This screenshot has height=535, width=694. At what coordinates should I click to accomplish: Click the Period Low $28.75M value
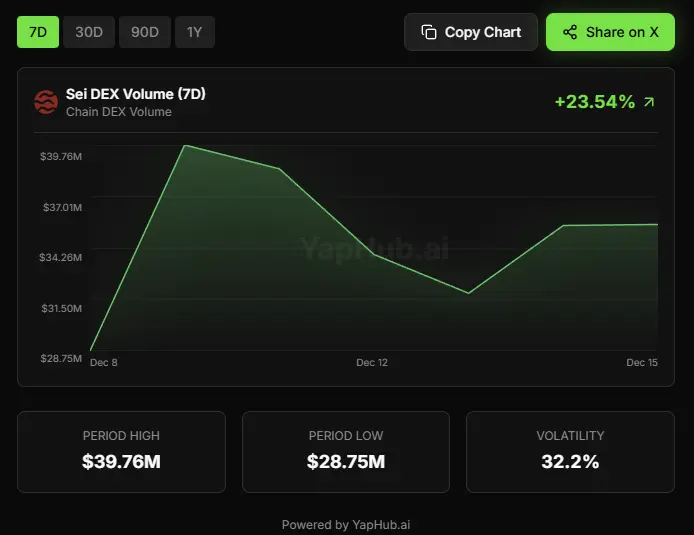tap(346, 462)
